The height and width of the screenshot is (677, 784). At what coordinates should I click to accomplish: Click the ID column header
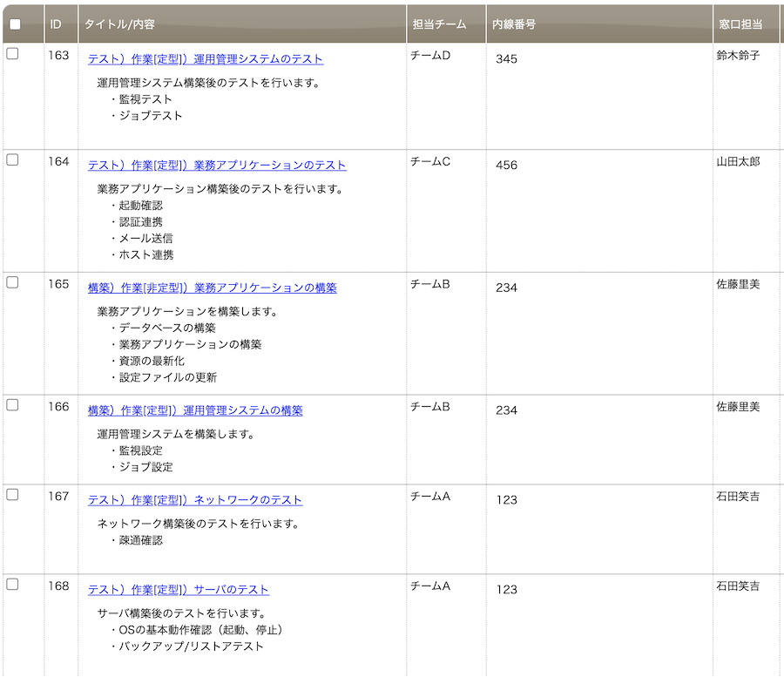click(x=61, y=24)
